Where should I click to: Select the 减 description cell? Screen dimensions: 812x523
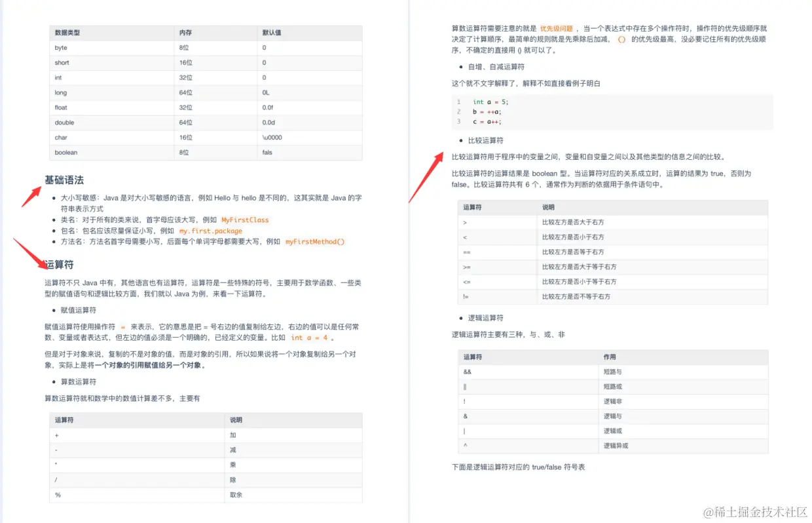[x=293, y=450]
